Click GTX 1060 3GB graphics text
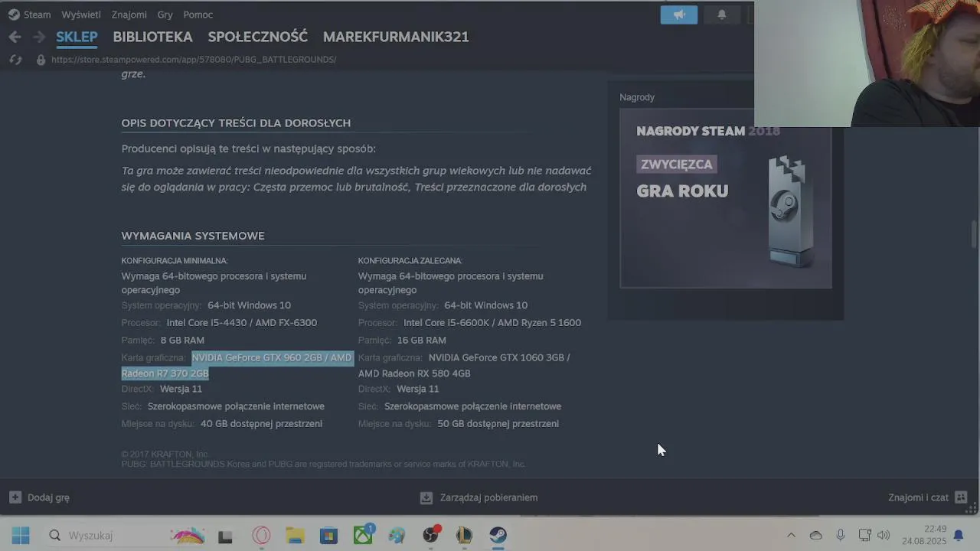The image size is (980, 551). click(499, 357)
